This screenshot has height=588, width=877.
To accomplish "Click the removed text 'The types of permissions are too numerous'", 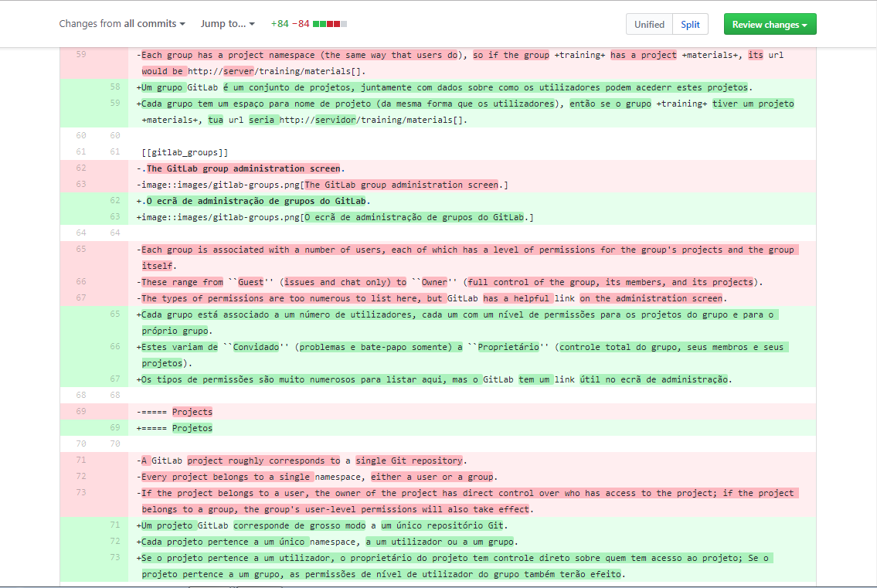I will pyautogui.click(x=248, y=298).
